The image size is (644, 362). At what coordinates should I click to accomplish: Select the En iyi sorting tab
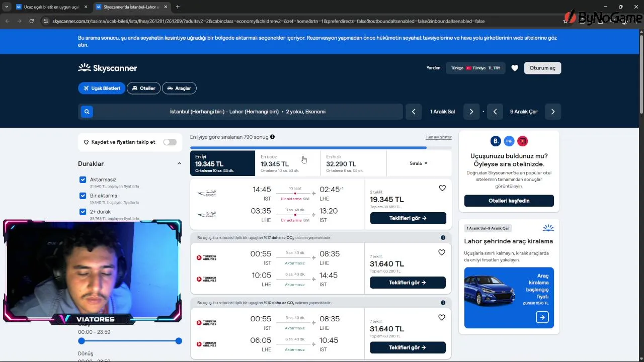223,163
